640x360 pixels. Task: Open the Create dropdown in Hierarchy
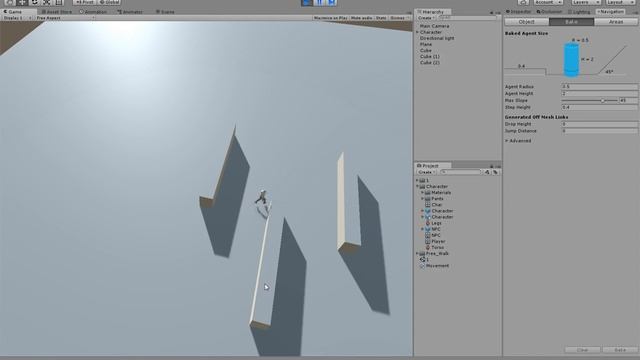426,18
